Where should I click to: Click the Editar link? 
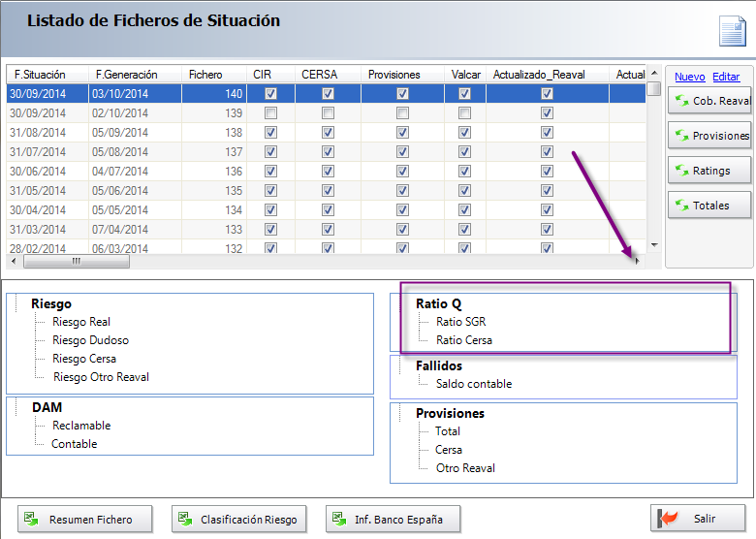point(726,77)
